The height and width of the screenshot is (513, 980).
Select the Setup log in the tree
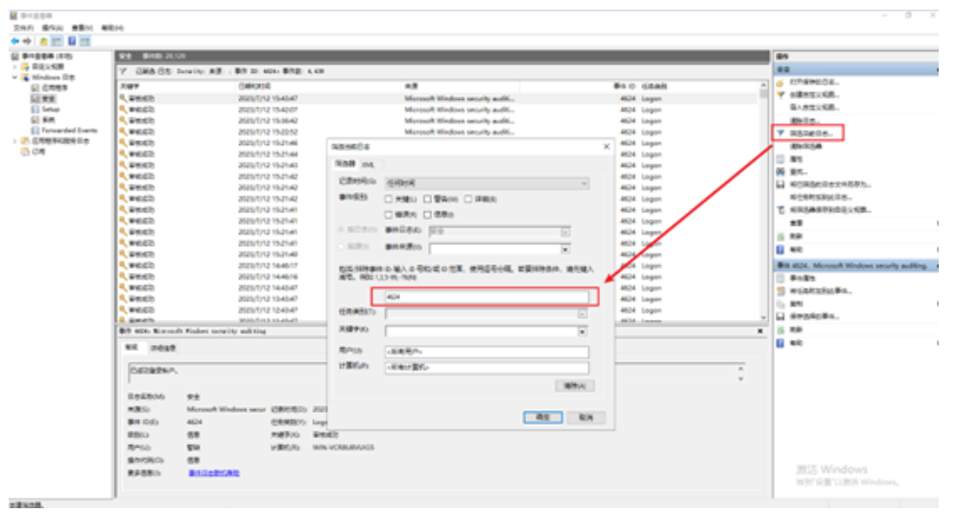pyautogui.click(x=49, y=109)
